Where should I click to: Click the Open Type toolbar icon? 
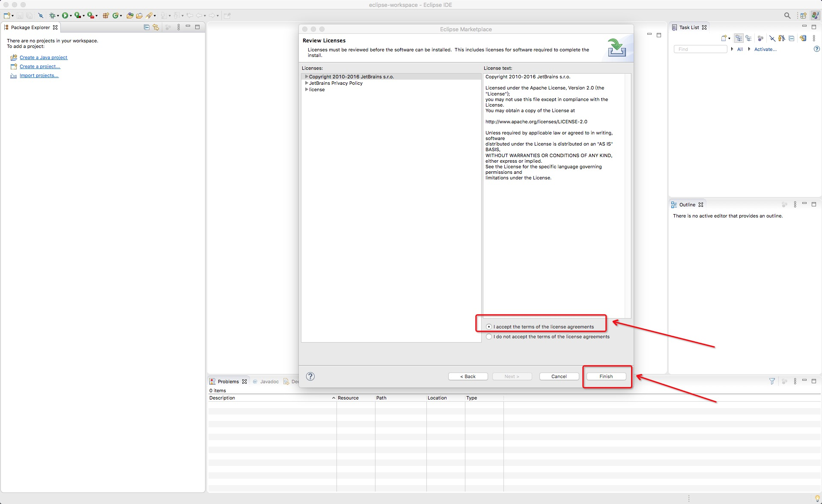(130, 15)
